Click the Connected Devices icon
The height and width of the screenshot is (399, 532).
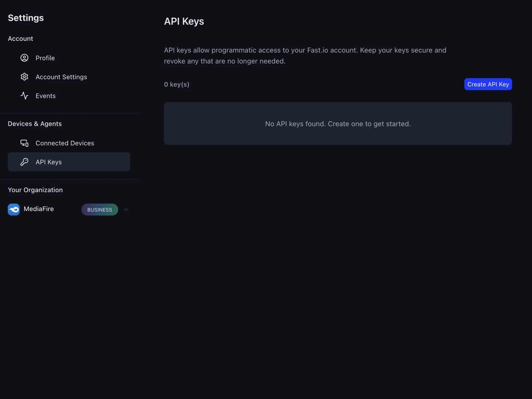click(x=24, y=143)
